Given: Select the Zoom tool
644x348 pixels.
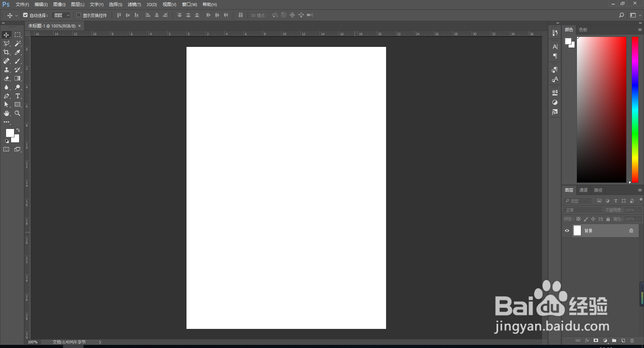Looking at the screenshot, I should (17, 113).
